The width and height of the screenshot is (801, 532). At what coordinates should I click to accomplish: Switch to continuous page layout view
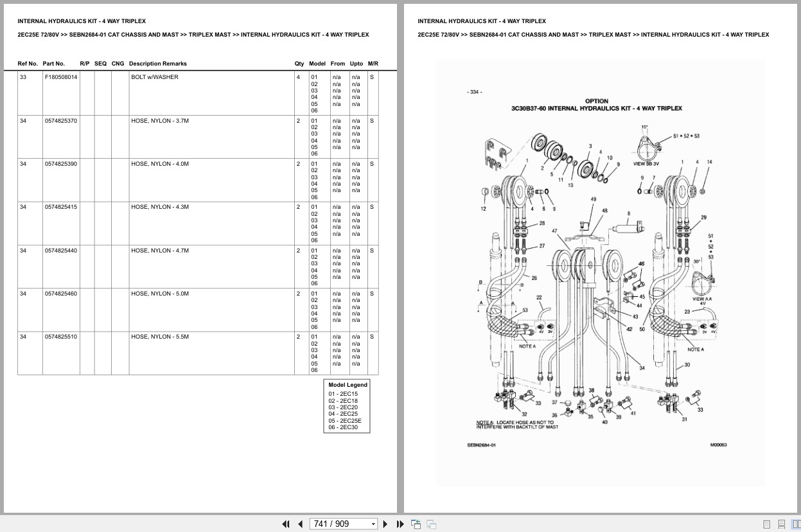[782, 524]
